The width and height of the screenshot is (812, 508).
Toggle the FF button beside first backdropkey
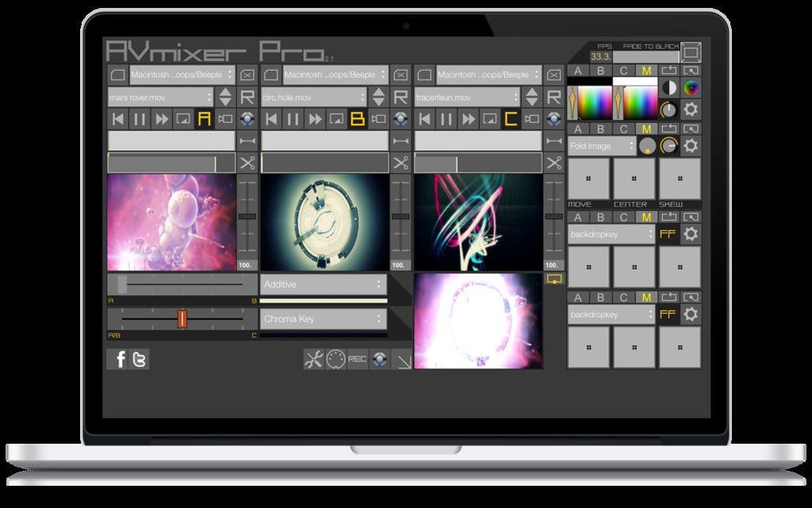(668, 234)
